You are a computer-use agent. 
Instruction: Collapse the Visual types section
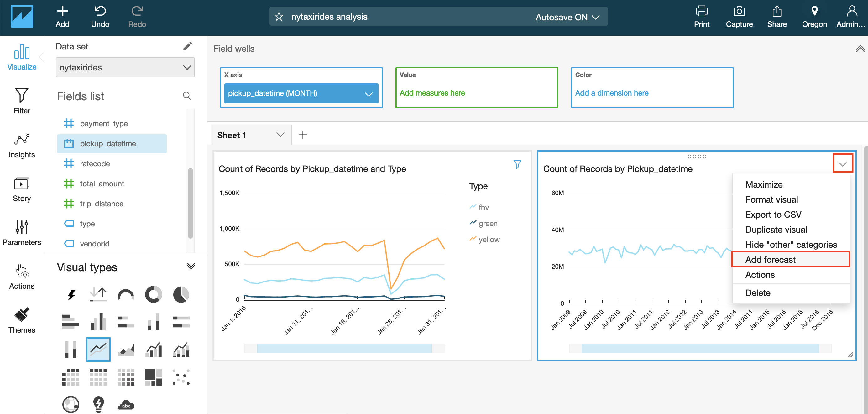pyautogui.click(x=191, y=266)
